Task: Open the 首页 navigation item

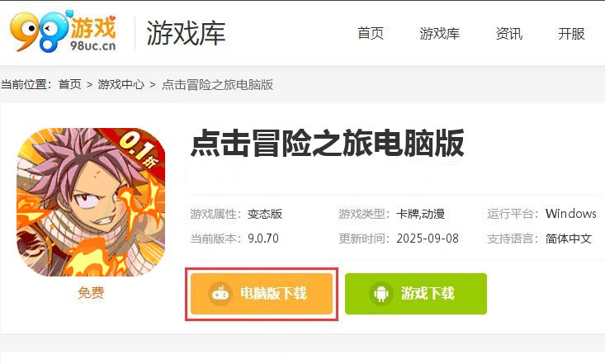Action: [x=371, y=33]
